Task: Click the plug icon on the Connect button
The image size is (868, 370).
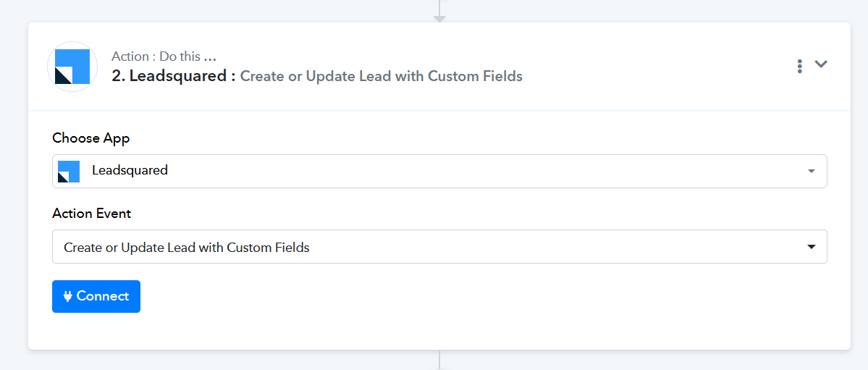Action: pos(68,296)
